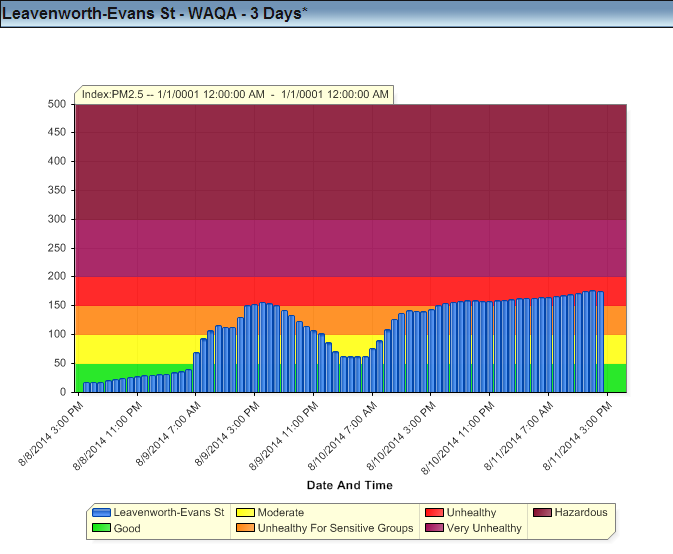This screenshot has height=554, width=673.
Task: Click the chart title 'Leavenworth-Evans St - WAQA - 3 Days'
Action: tap(155, 13)
